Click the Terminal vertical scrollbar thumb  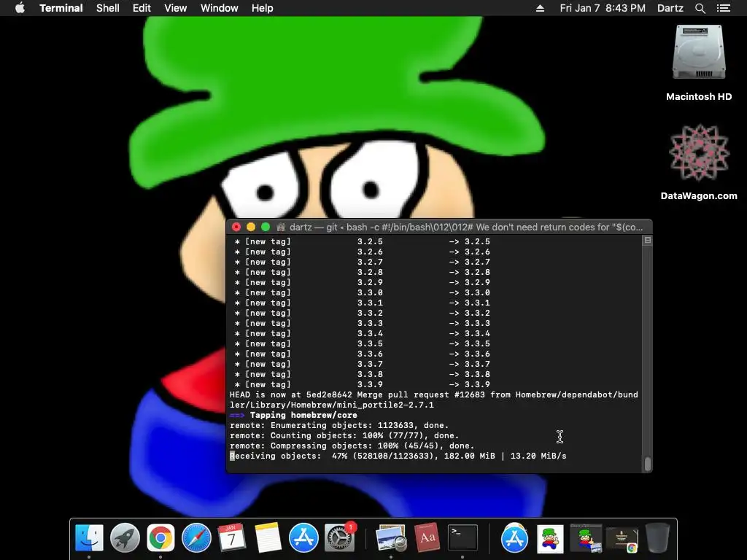click(648, 463)
